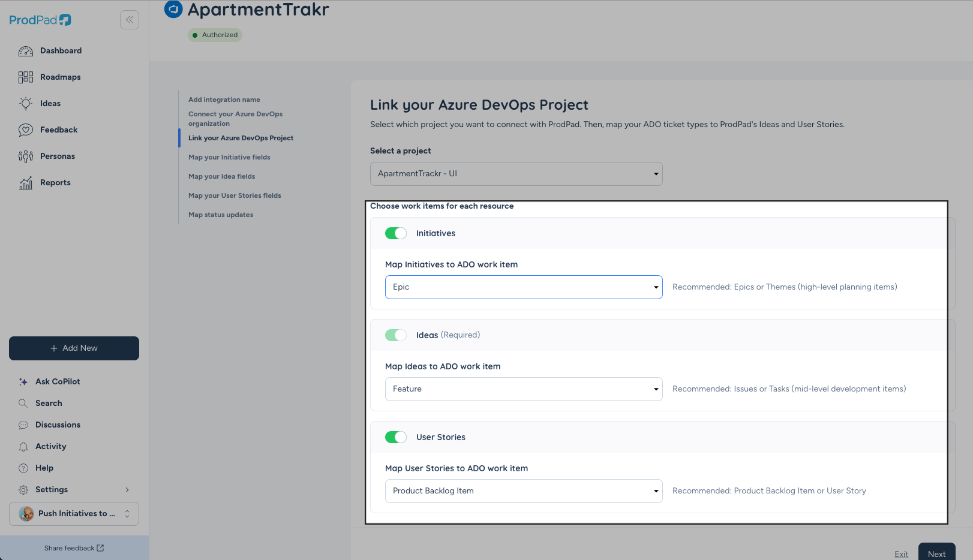
Task: Click the Ideas (Required) toggle
Action: [396, 335]
